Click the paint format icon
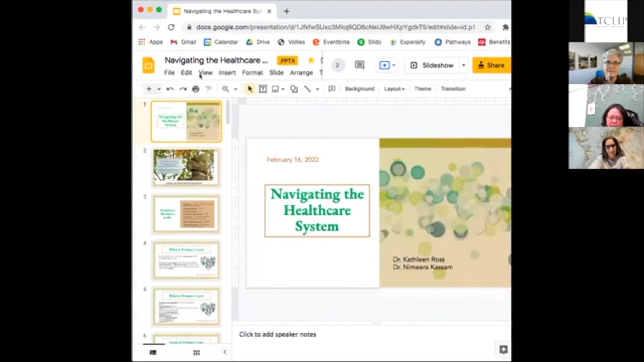Image resolution: width=644 pixels, height=362 pixels. [209, 89]
